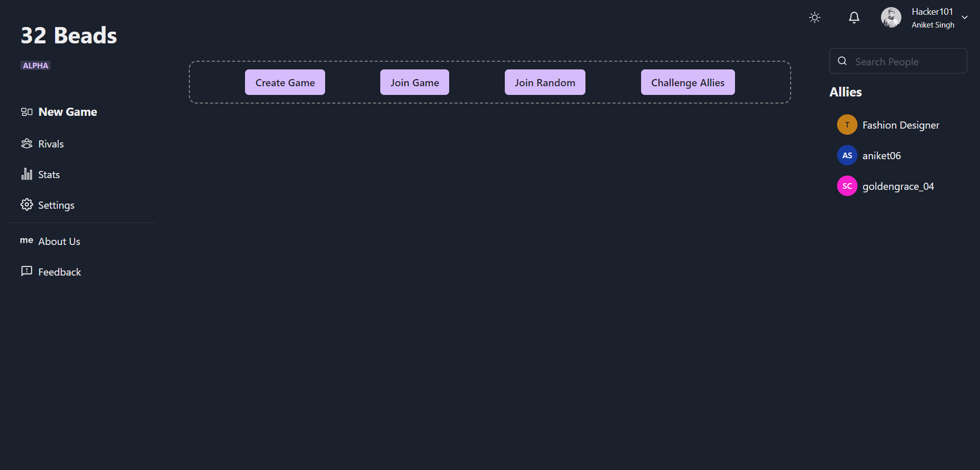Open the Rivals menu item
Screen dimensions: 980x470
coord(51,144)
